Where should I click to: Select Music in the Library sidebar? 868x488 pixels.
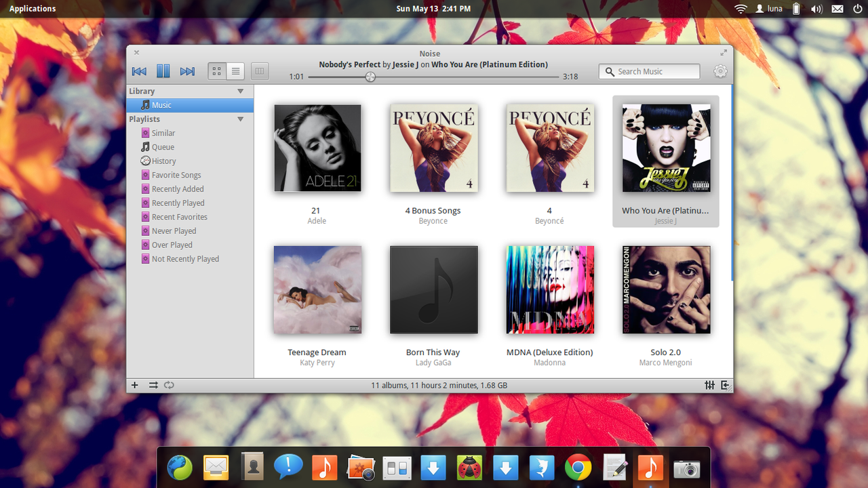(x=190, y=105)
